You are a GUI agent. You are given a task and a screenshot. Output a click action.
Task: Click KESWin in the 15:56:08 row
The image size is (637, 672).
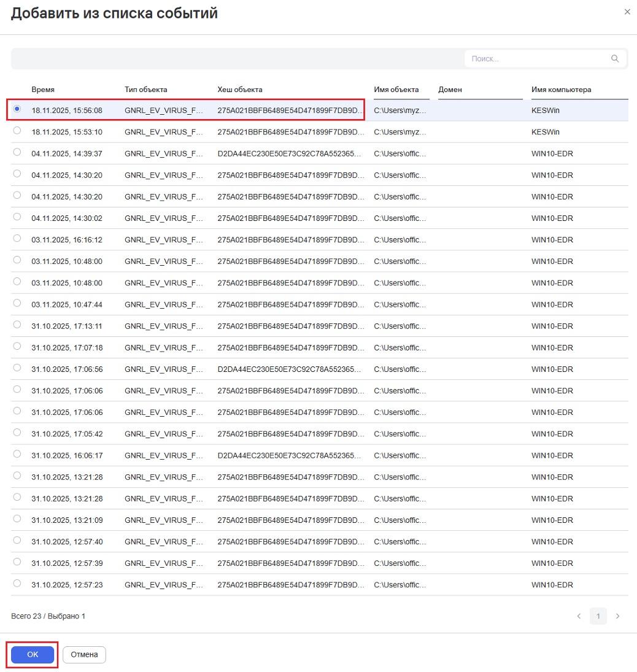click(x=546, y=110)
